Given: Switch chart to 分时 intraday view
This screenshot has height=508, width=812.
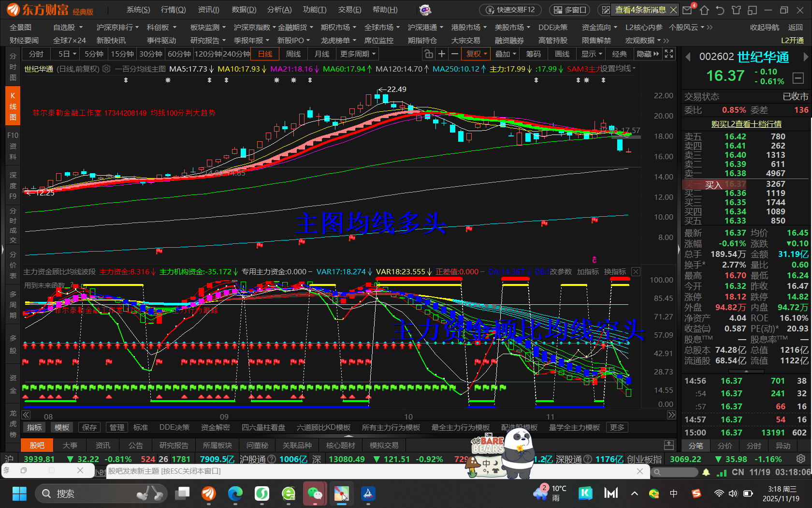Looking at the screenshot, I should pyautogui.click(x=36, y=54).
